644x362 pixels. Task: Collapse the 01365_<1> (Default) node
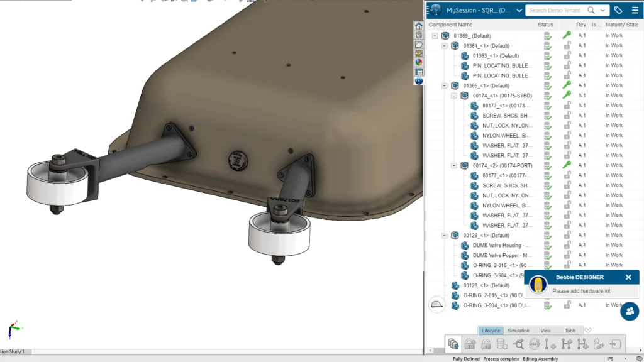pos(445,85)
